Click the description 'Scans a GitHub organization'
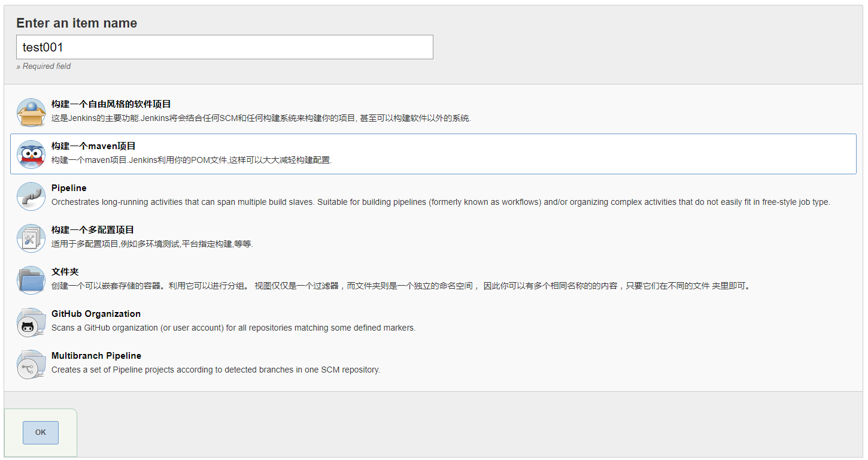The width and height of the screenshot is (868, 460). pyautogui.click(x=233, y=328)
